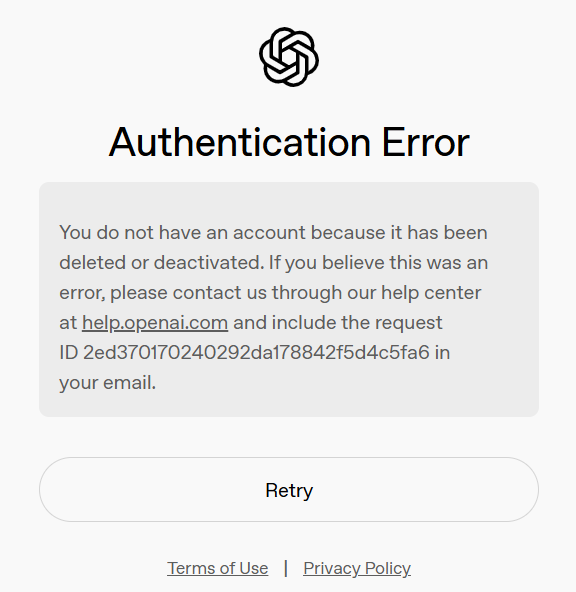The height and width of the screenshot is (592, 576).
Task: Click the word "deleted" in the message
Action: [92, 262]
